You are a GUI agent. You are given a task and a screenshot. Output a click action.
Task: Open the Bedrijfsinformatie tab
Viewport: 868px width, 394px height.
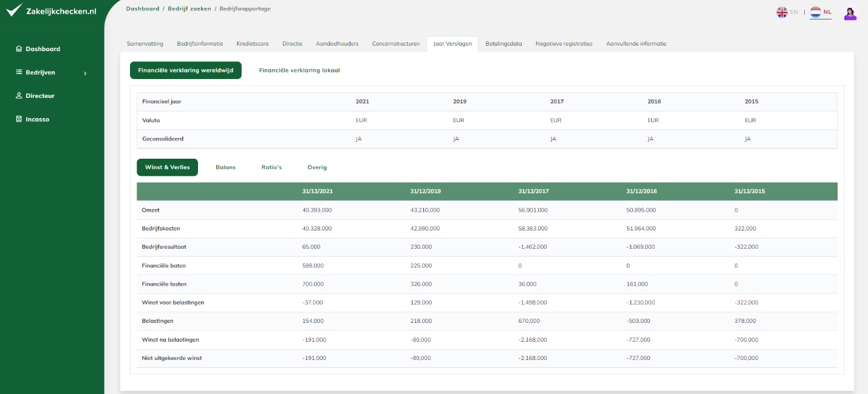[x=200, y=44]
